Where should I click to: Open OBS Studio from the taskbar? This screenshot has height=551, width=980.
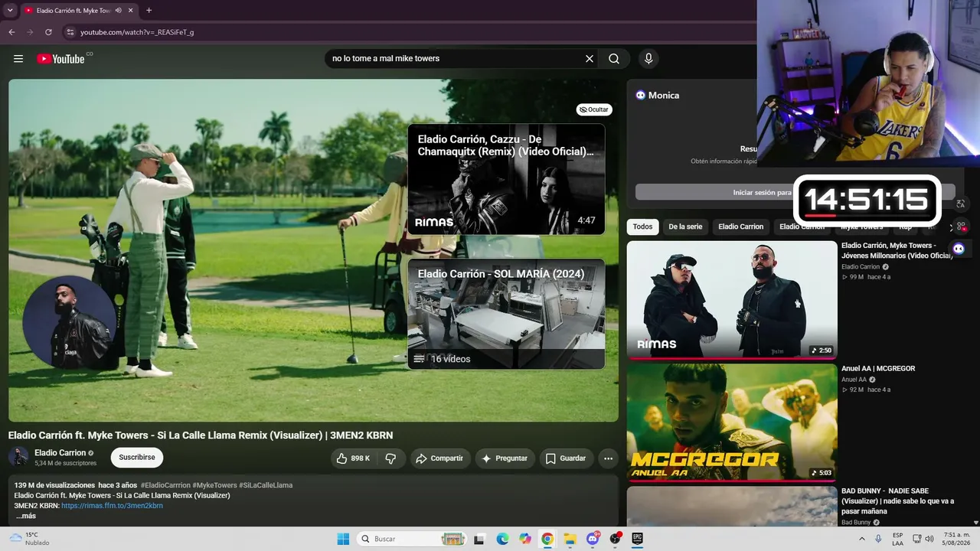click(x=615, y=539)
